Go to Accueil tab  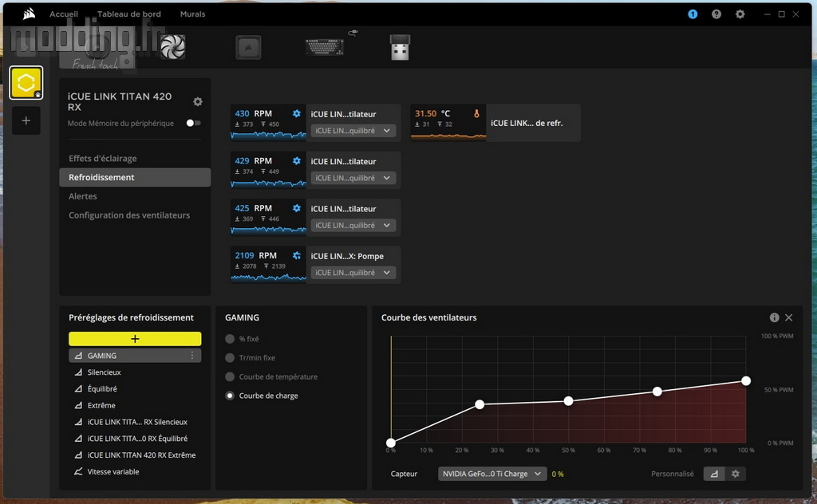coord(64,14)
